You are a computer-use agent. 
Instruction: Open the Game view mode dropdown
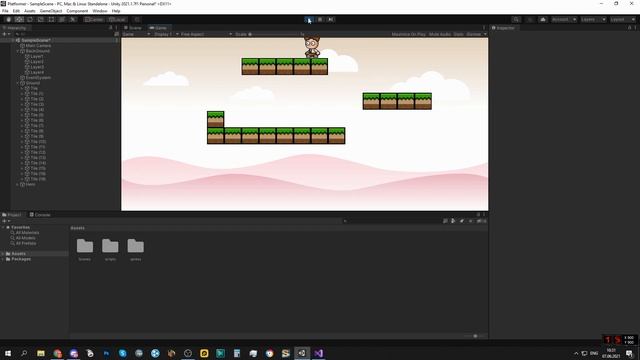(x=136, y=34)
